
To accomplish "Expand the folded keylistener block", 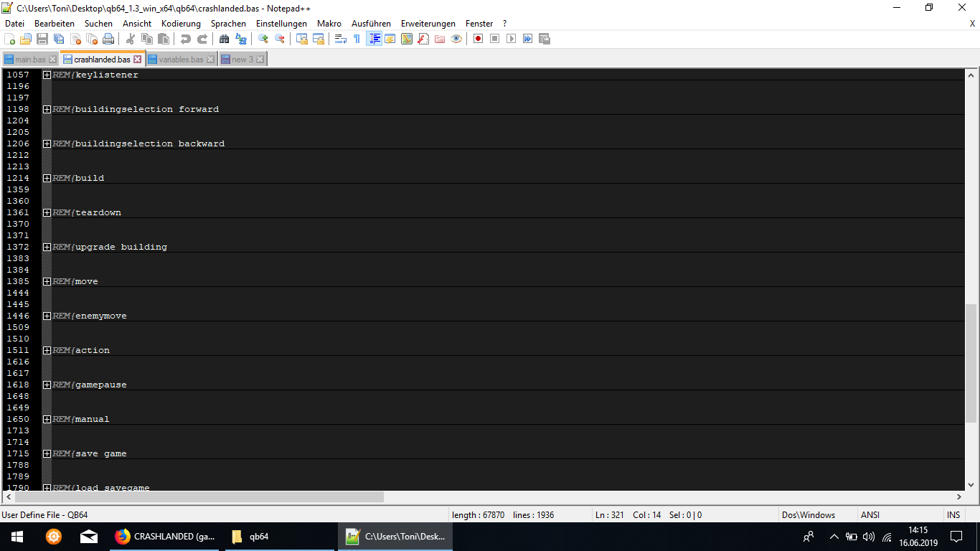I will coord(47,75).
